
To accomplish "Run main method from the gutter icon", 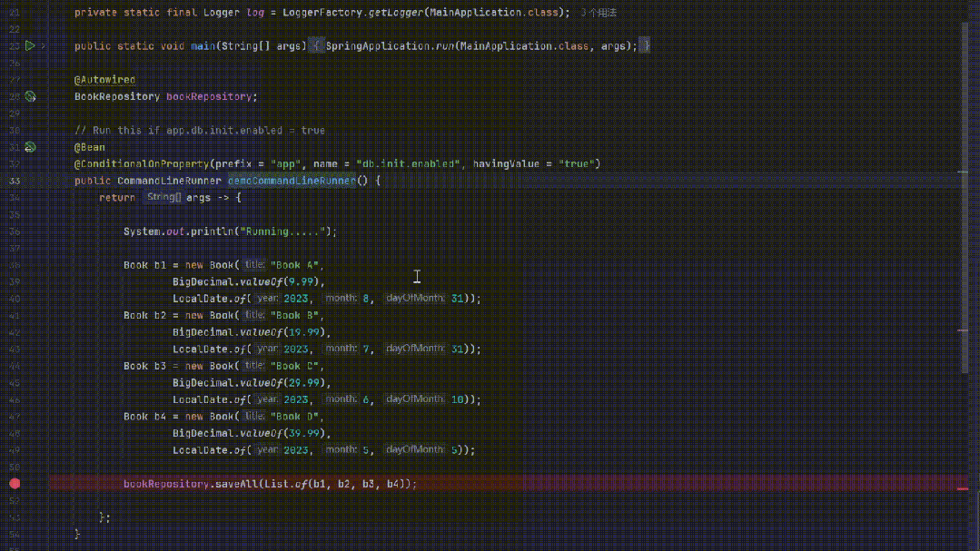I will click(x=29, y=45).
